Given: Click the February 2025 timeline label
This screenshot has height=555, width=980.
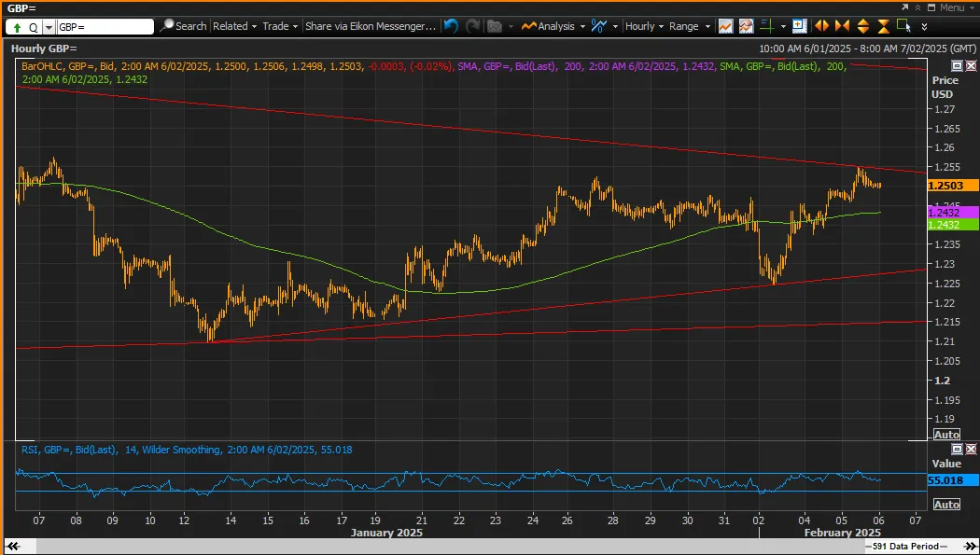Looking at the screenshot, I should [x=843, y=533].
